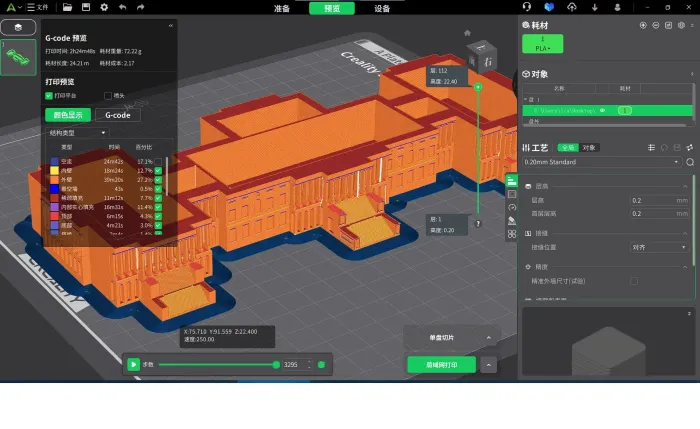Click add filament plus icon
The width and height of the screenshot is (700, 429).
(x=643, y=25)
